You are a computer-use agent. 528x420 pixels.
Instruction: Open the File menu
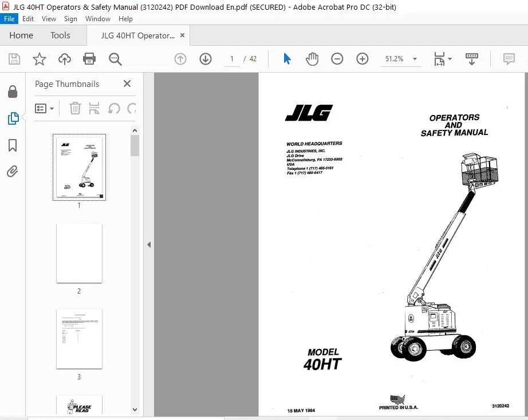pos(9,19)
